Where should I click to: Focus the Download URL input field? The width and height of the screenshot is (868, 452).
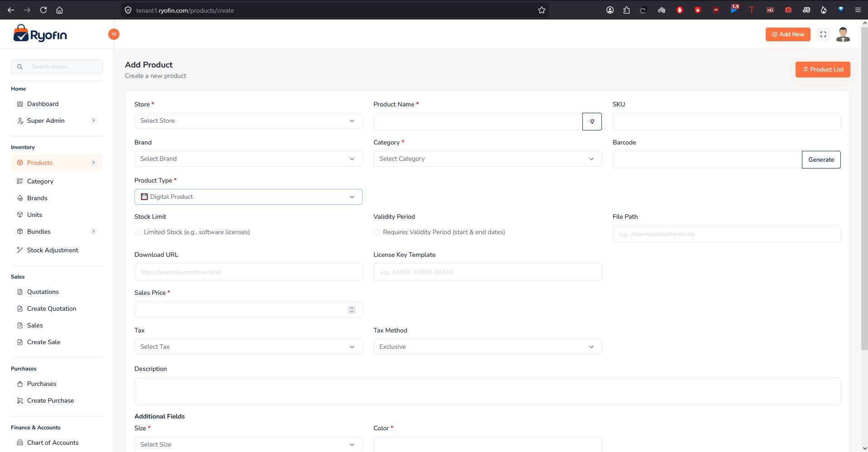[248, 272]
